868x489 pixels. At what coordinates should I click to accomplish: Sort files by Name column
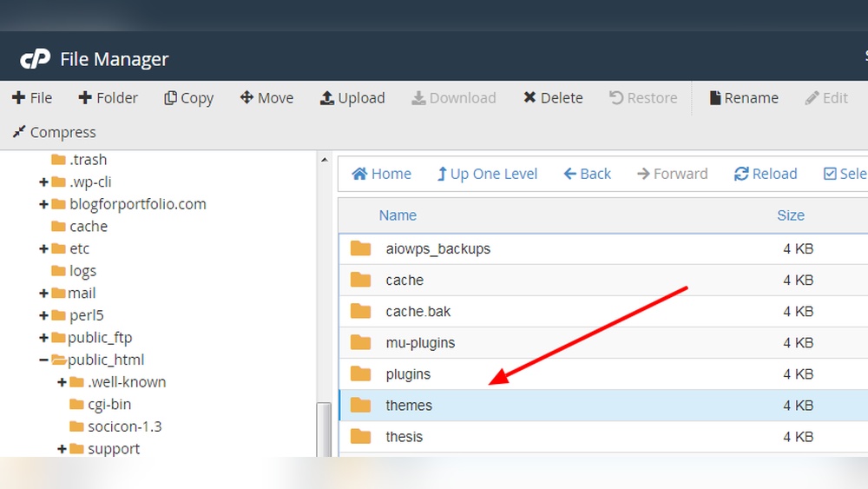(x=398, y=215)
